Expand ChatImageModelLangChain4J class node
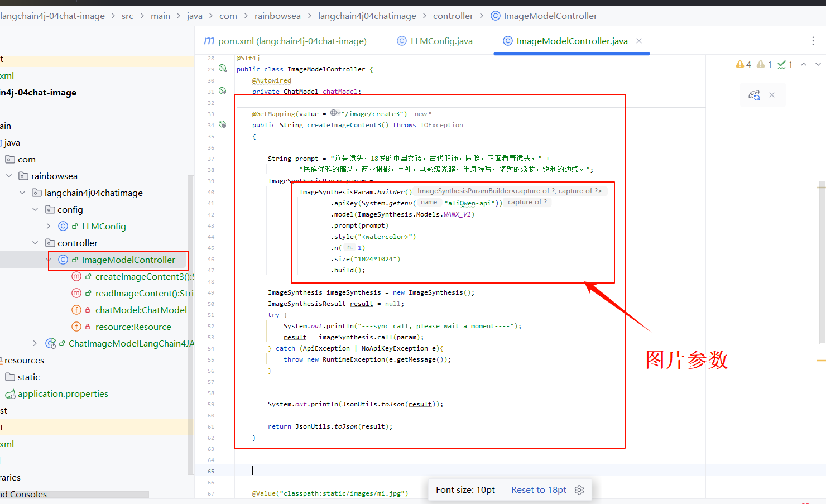The image size is (826, 504). coord(35,343)
